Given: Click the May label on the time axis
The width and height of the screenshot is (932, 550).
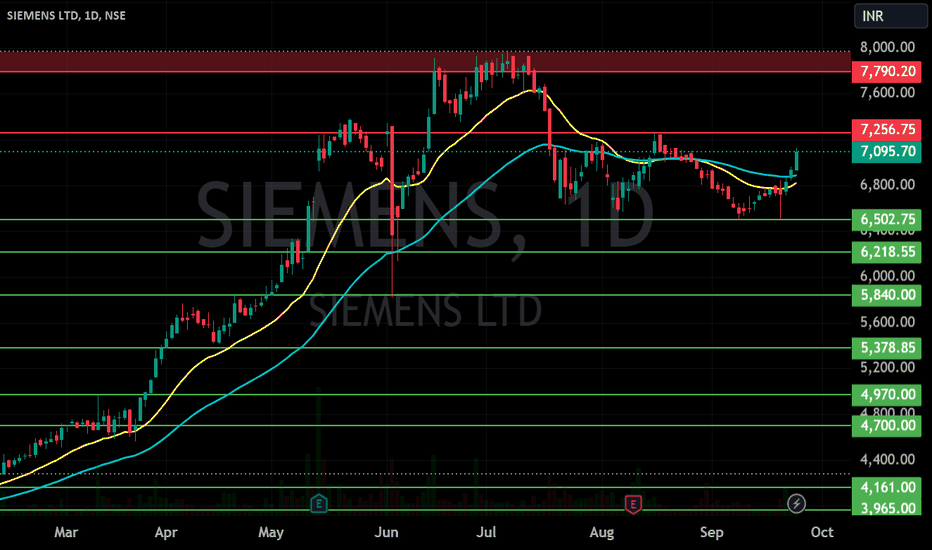Looking at the screenshot, I should coord(271,532).
